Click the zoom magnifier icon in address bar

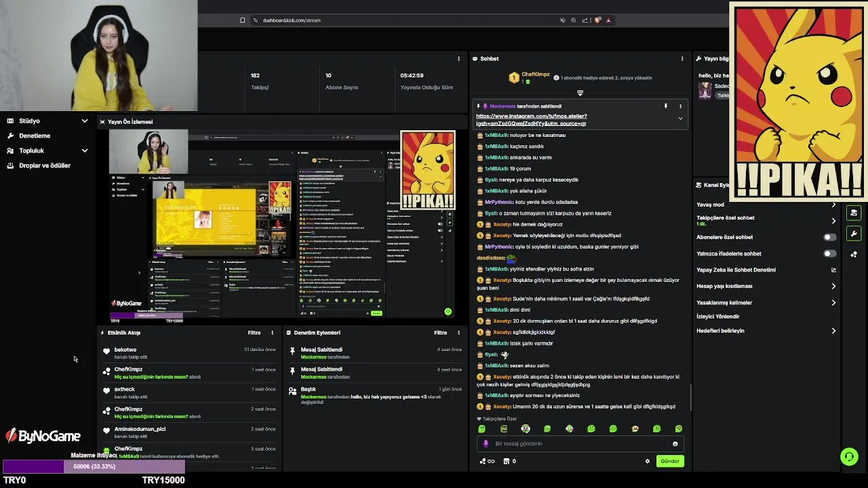click(574, 20)
